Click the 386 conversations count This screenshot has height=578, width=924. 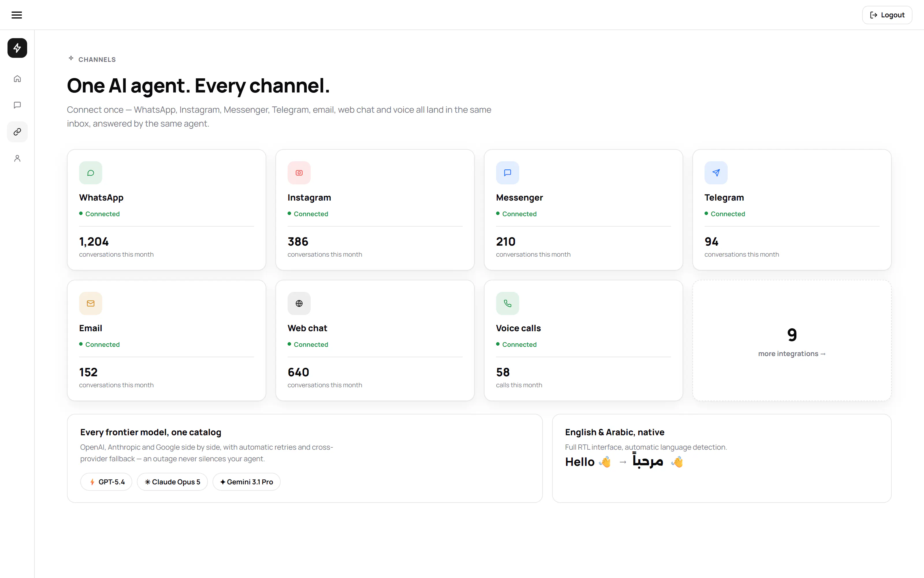[x=298, y=242]
